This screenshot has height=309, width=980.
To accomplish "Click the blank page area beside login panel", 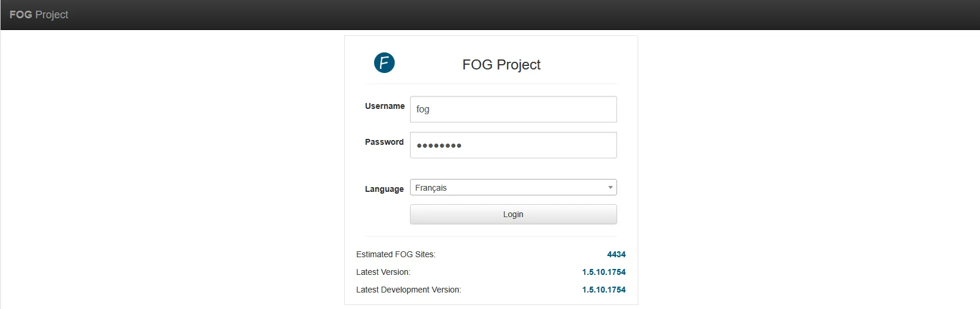I will pyautogui.click(x=176, y=177).
